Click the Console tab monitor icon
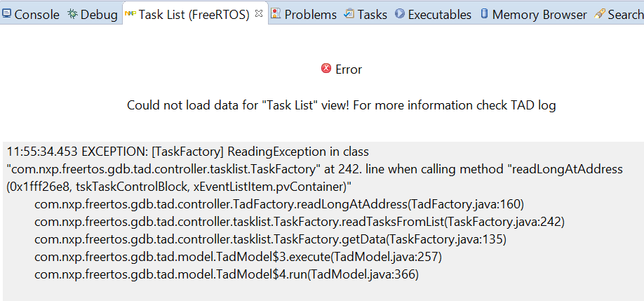Image resolution: width=644 pixels, height=301 pixels. click(7, 14)
